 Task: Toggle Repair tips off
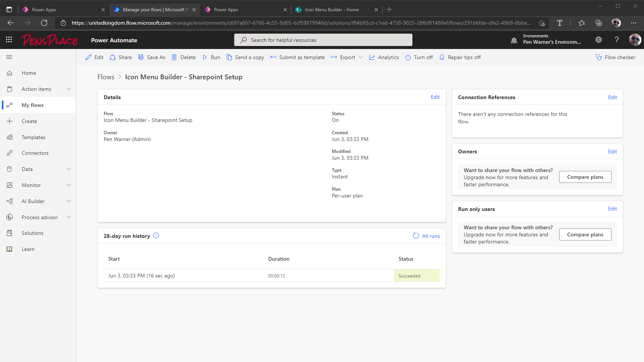(x=460, y=57)
